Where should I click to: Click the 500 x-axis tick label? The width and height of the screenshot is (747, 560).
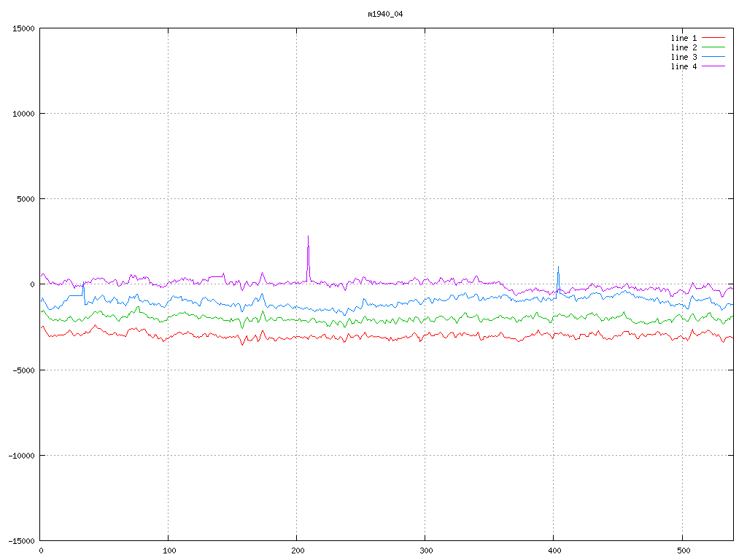[681, 551]
